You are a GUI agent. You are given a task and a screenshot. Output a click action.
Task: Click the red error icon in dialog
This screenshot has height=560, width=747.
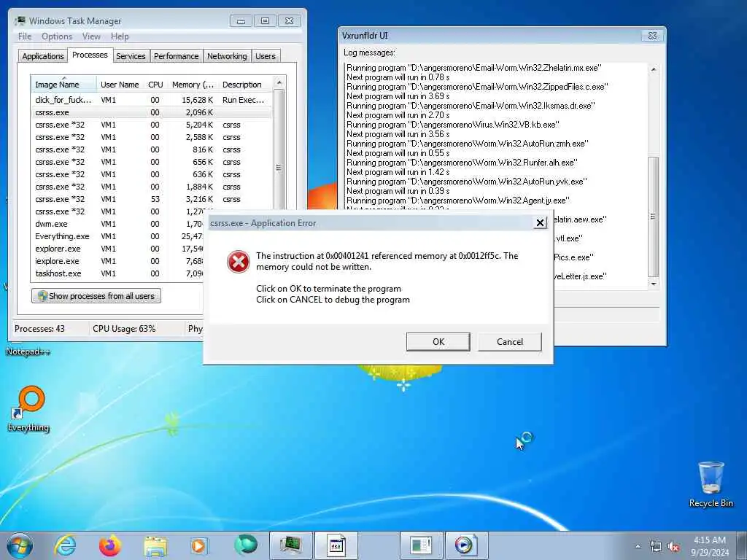pos(239,262)
